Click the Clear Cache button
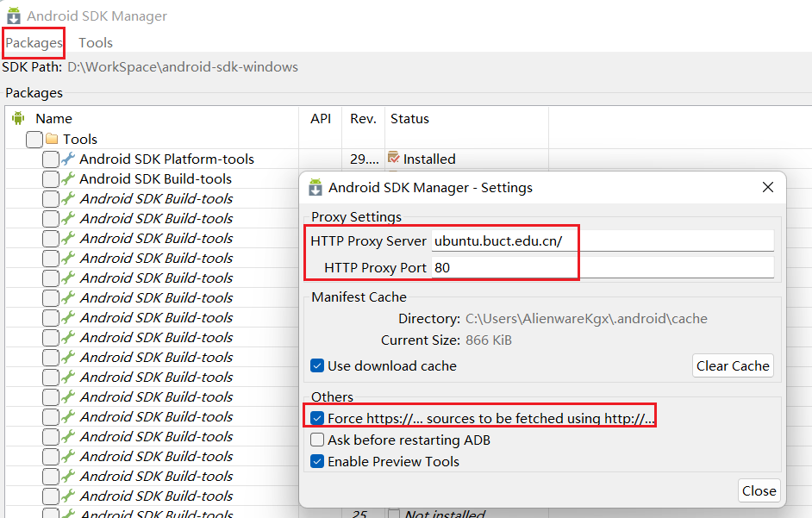The width and height of the screenshot is (812, 518). 733,365
